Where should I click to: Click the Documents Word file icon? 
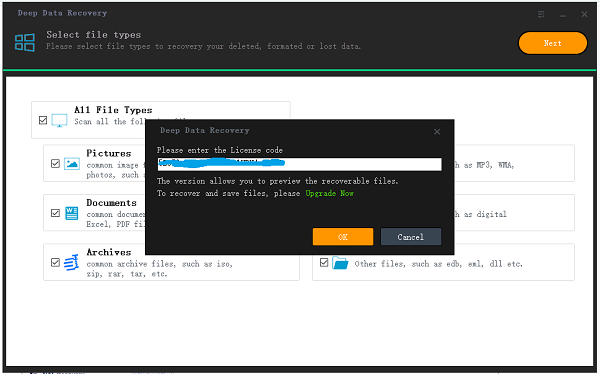[72, 213]
